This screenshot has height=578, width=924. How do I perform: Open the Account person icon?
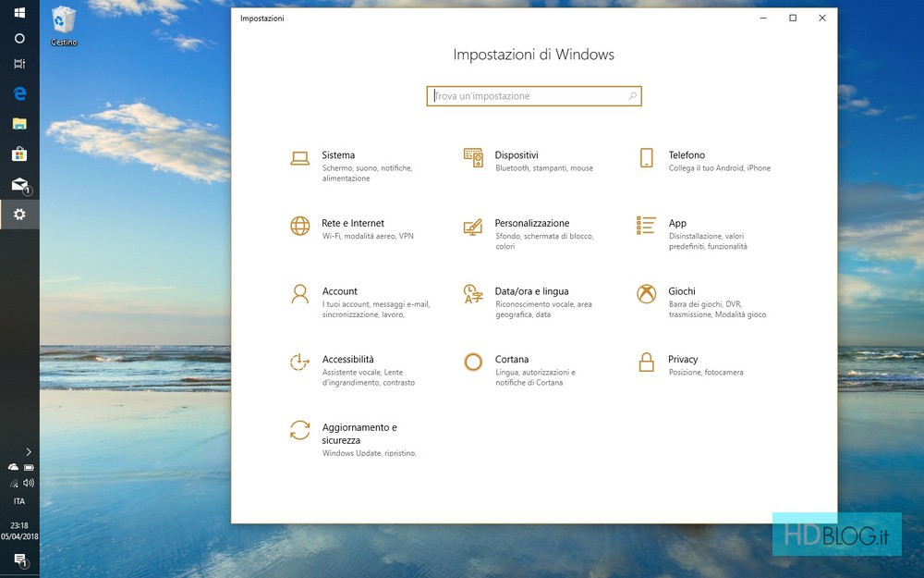pyautogui.click(x=299, y=294)
